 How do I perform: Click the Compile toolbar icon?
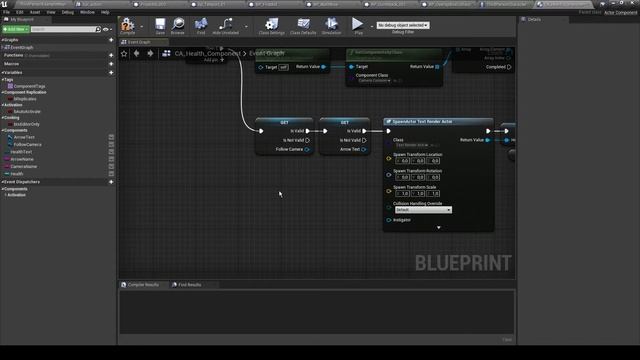tap(127, 26)
